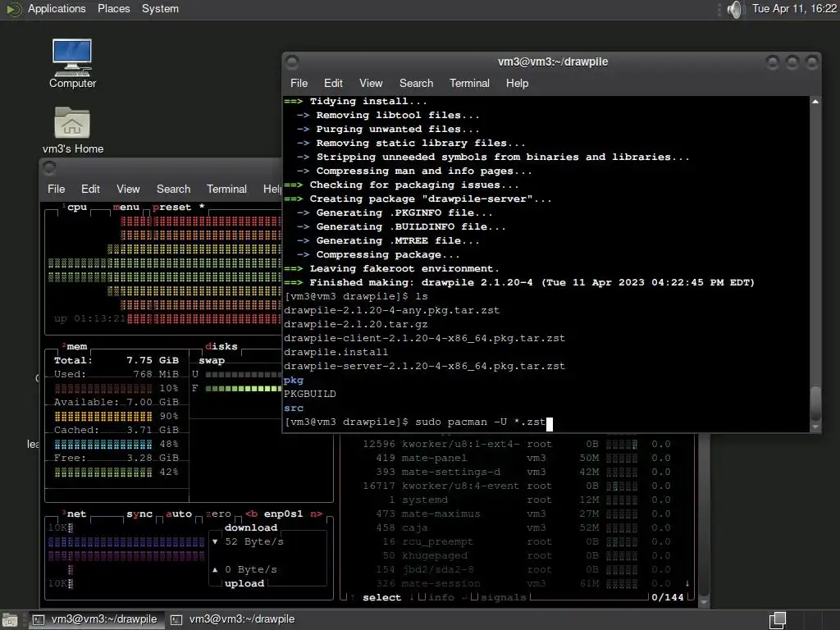Click btop's info option in process footer

[x=441, y=597]
